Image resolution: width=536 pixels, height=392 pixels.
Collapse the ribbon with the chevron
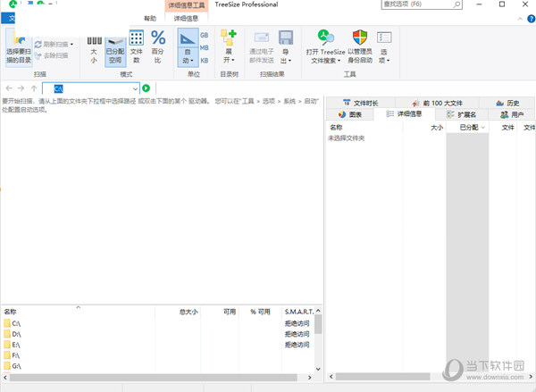[x=520, y=19]
